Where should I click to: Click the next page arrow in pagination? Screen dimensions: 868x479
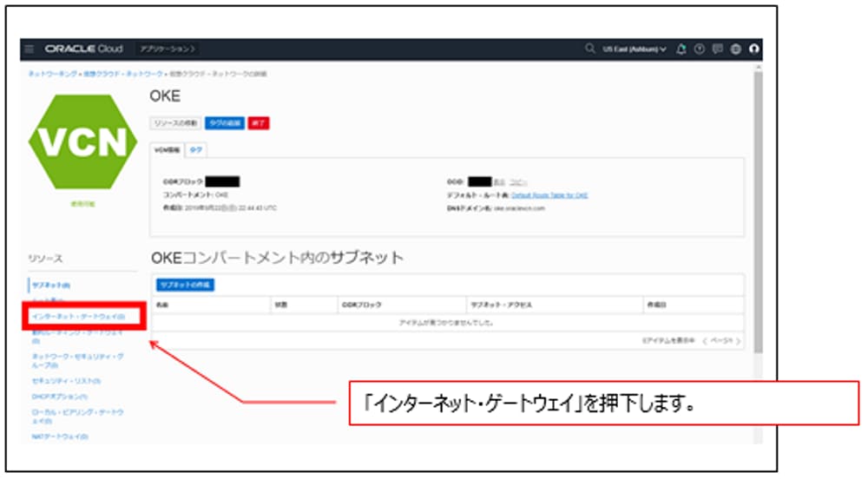pos(738,341)
